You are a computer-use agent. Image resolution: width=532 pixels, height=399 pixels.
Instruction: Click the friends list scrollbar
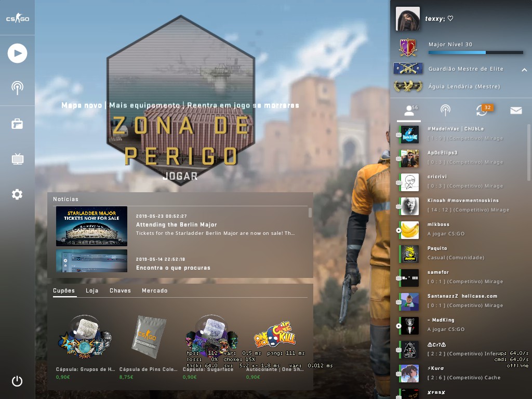click(x=529, y=153)
